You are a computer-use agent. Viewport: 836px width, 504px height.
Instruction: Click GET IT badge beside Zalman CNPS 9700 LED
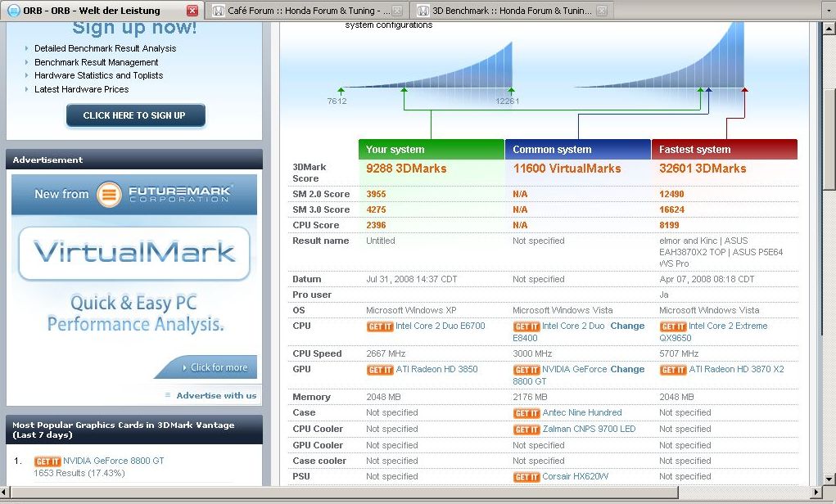point(526,430)
